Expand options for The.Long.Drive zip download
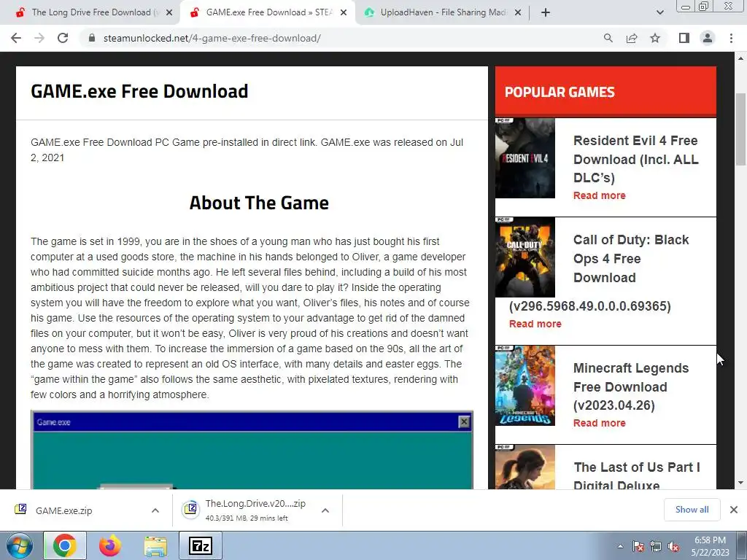Viewport: 747px width, 560px height. (x=325, y=510)
